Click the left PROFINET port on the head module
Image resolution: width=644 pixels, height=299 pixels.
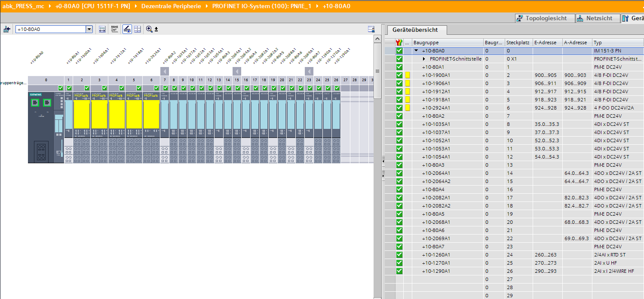click(34, 102)
